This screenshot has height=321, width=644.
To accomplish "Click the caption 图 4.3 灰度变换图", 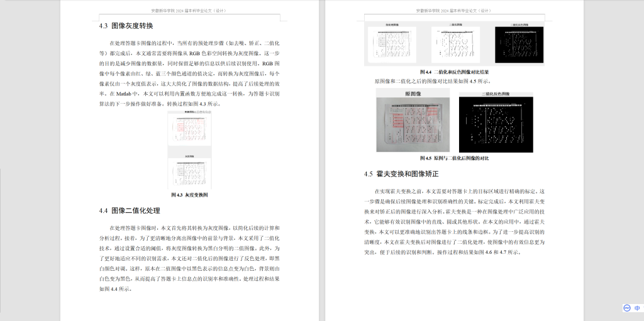I will (x=189, y=195).
